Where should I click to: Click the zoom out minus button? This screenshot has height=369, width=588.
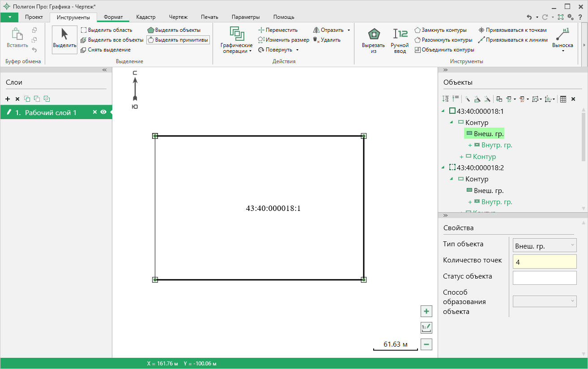pyautogui.click(x=426, y=344)
